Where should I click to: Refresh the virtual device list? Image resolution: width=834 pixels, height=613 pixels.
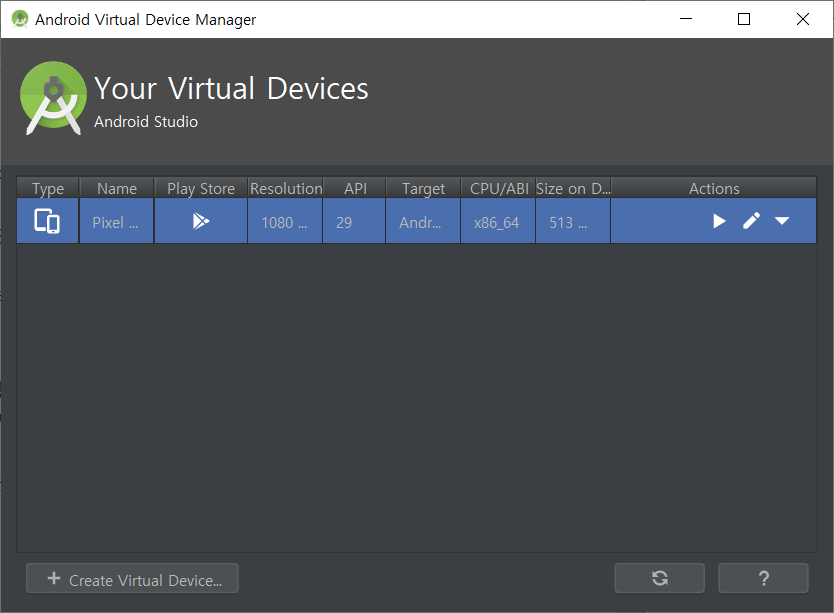pos(660,578)
